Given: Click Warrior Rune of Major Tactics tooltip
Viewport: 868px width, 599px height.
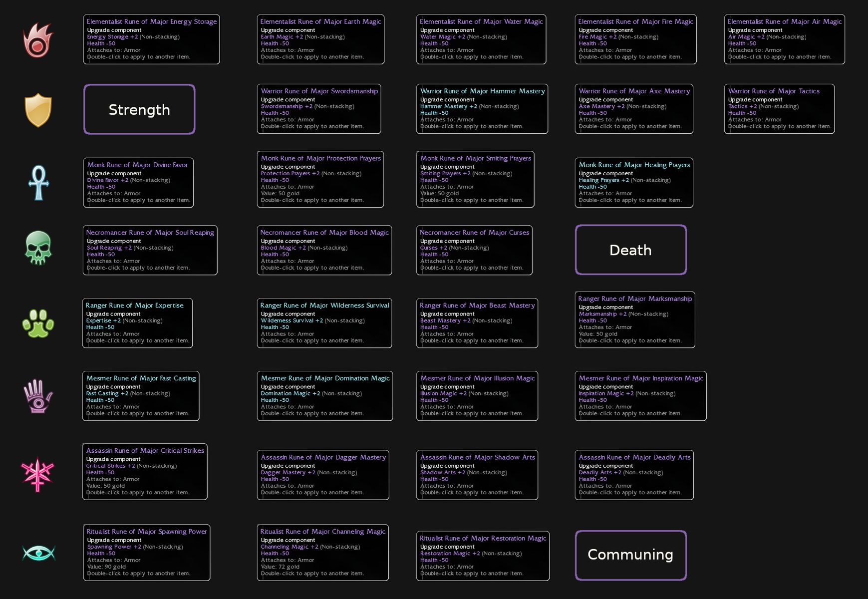Looking at the screenshot, I should (x=779, y=109).
